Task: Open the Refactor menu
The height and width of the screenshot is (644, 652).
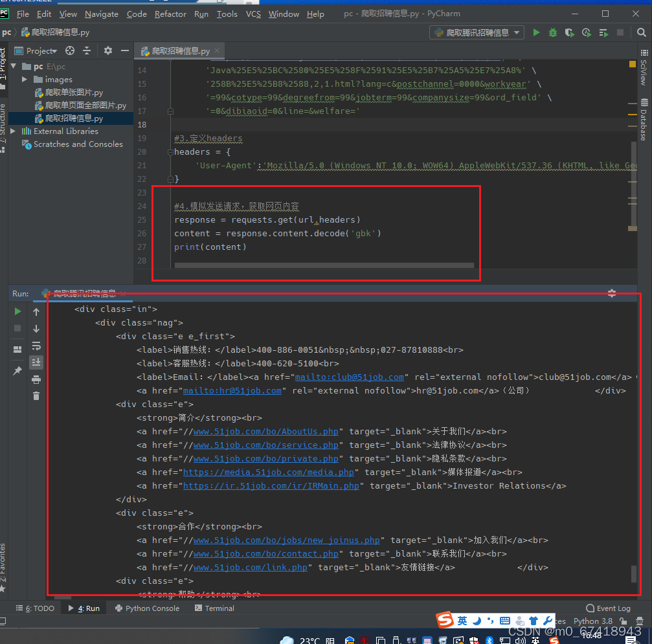Action: [170, 14]
